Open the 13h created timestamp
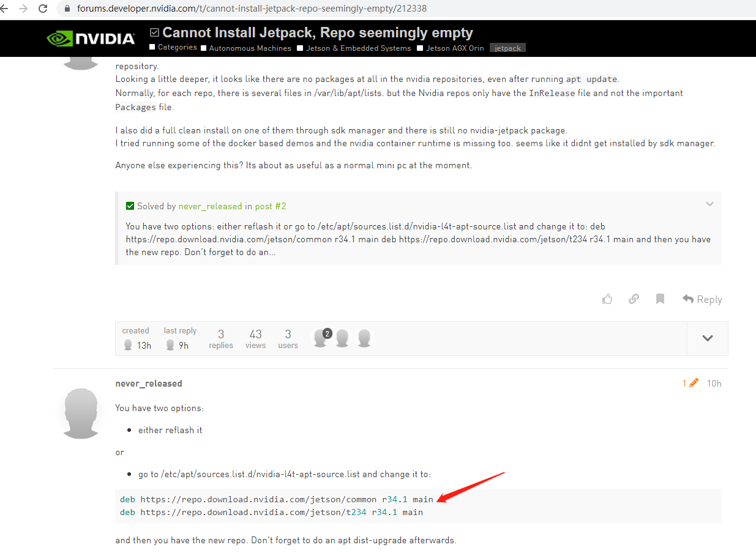This screenshot has height=553, width=756. (x=144, y=346)
